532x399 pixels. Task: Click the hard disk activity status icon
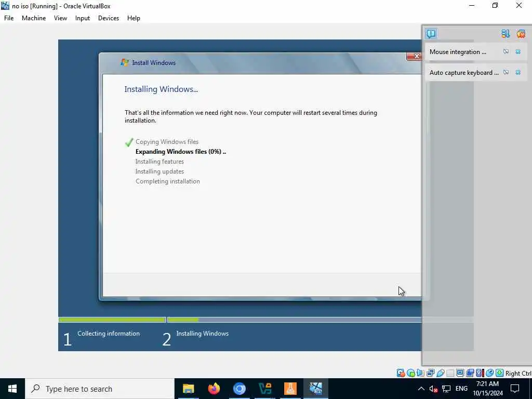(401, 373)
